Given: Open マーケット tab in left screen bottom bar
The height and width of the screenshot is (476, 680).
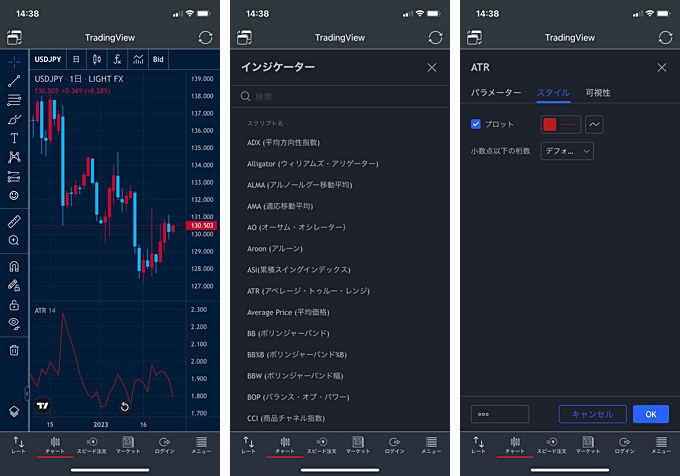Looking at the screenshot, I should coord(128,445).
